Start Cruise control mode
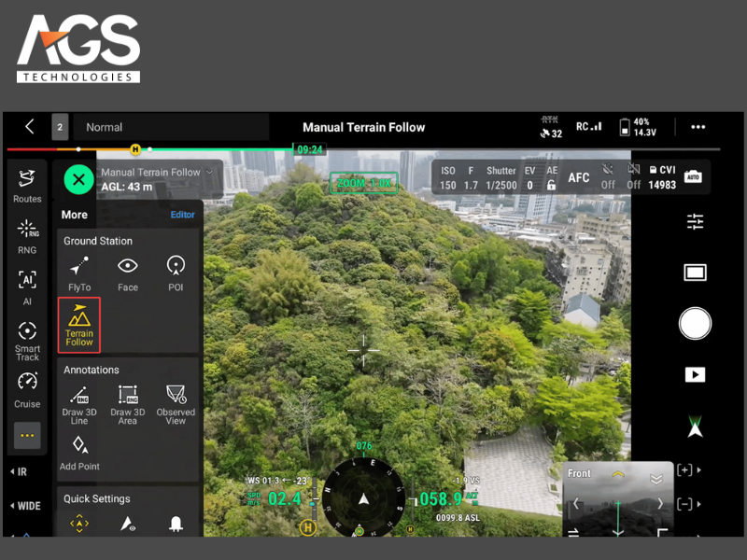This screenshot has height=560, width=747. (27, 387)
